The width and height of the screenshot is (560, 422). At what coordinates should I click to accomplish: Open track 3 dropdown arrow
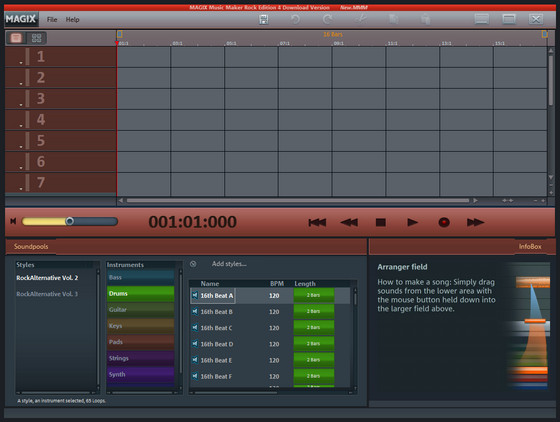pyautogui.click(x=21, y=105)
